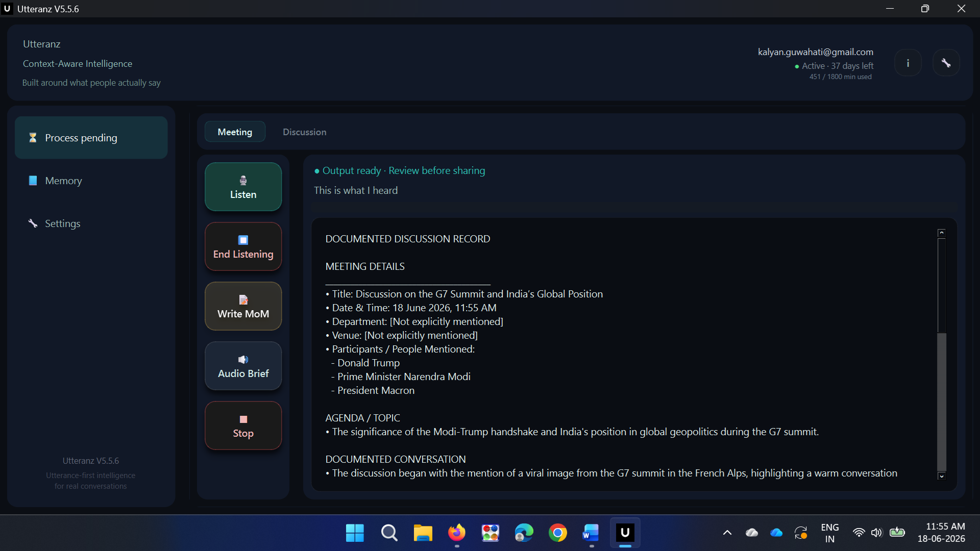Screen dimensions: 980x551
Task: Play the Audio Brief
Action: (243, 366)
